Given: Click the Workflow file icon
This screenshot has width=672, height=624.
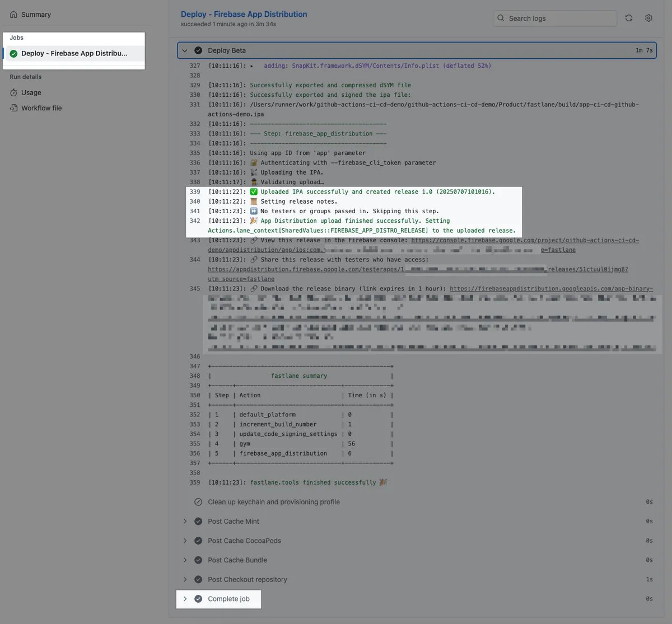Looking at the screenshot, I should pos(13,108).
